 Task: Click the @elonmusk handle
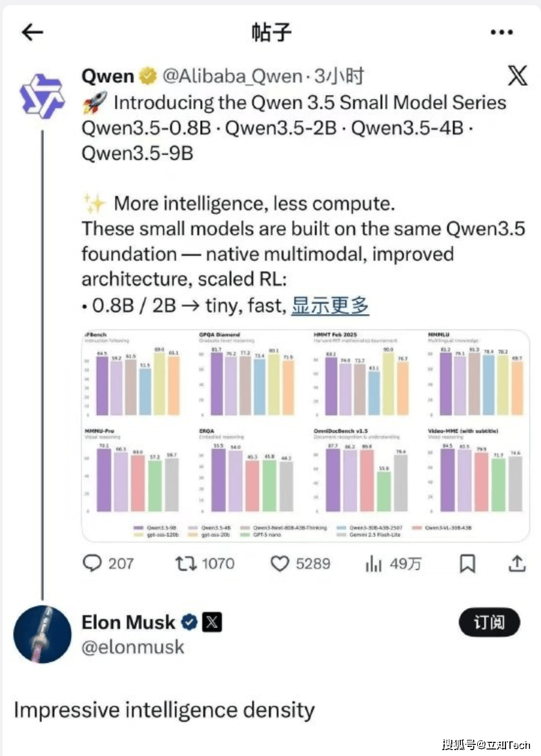132,647
